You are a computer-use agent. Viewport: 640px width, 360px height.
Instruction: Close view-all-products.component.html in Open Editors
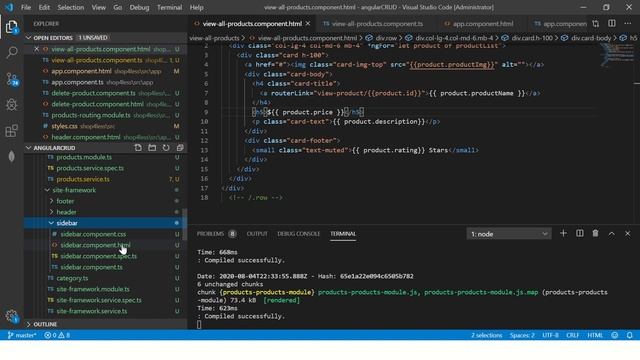[x=36, y=49]
